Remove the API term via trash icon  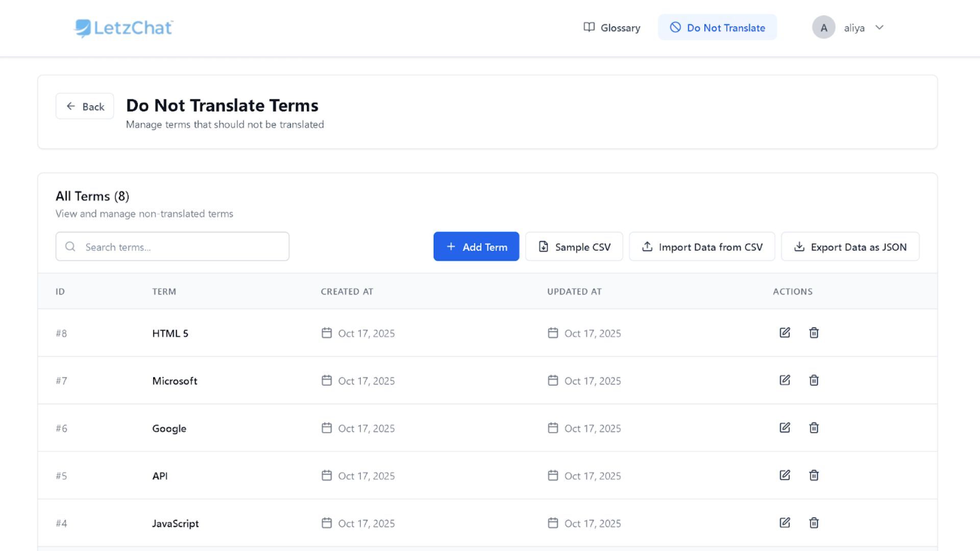pos(814,475)
